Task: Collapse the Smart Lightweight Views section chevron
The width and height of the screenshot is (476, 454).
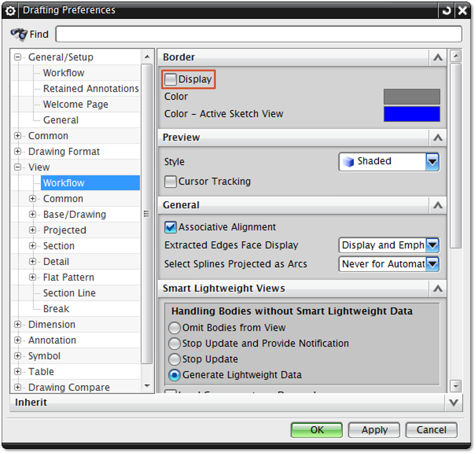Action: coord(438,288)
